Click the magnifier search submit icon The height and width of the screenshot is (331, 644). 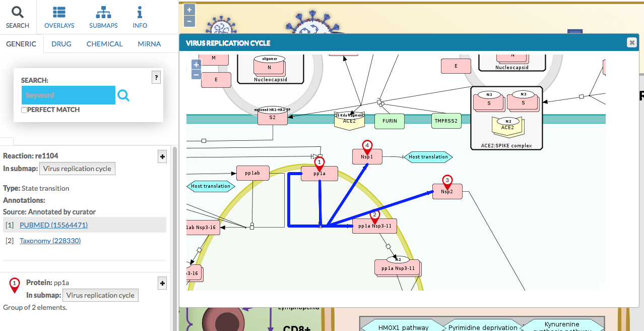123,95
